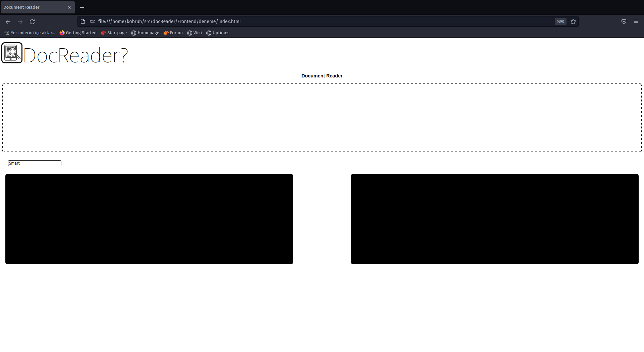Screen dimensions: 644x352
Task: Click the DocReader logo icon
Action: [x=12, y=53]
